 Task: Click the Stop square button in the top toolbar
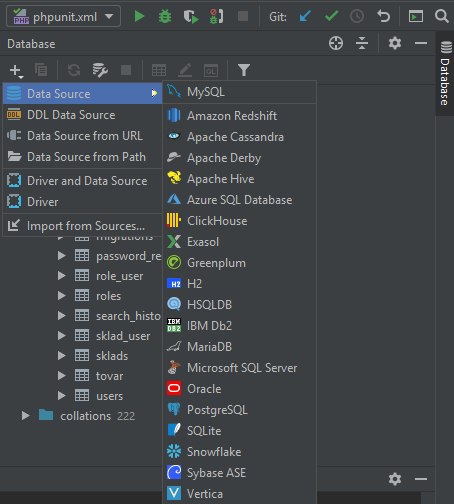(243, 16)
